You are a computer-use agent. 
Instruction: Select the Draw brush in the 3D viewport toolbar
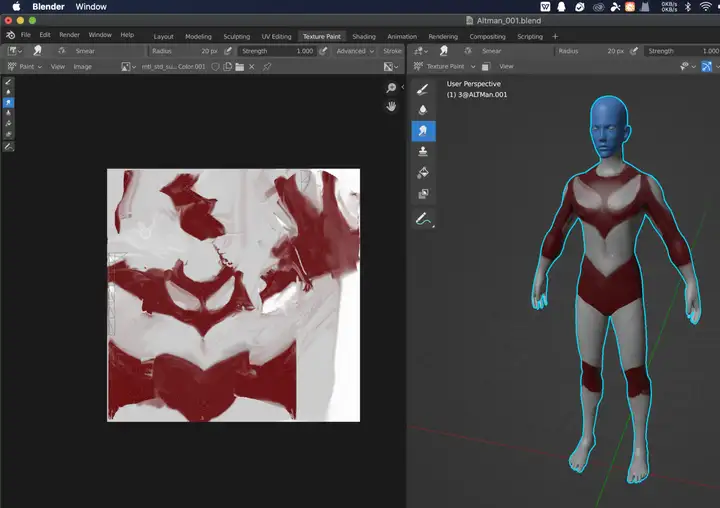423,88
